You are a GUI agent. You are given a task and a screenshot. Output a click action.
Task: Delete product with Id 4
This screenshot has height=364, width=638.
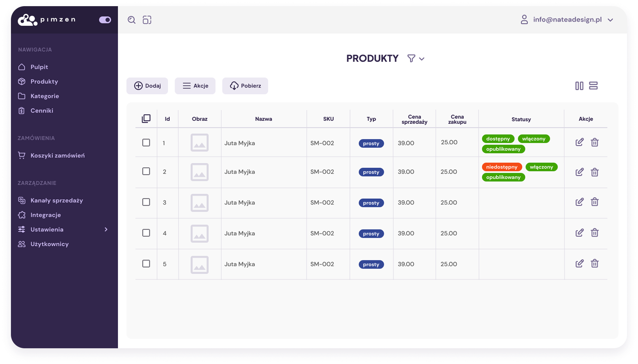coord(595,233)
